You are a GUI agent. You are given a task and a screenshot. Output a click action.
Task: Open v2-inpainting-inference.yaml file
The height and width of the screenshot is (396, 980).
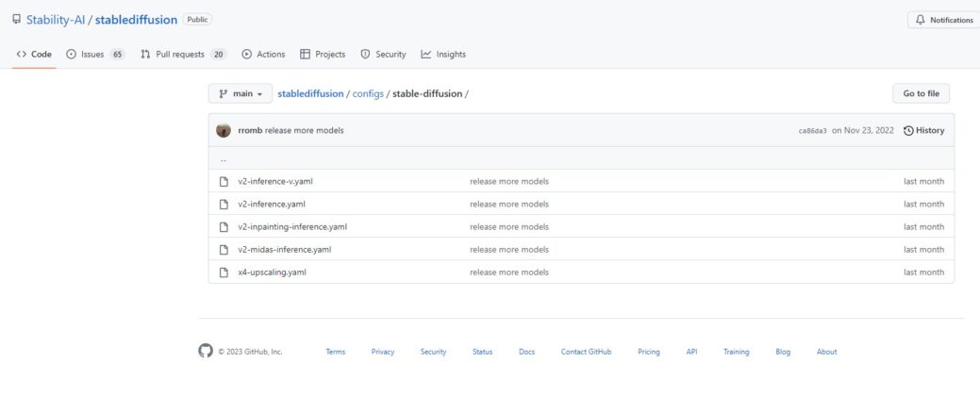(x=292, y=226)
